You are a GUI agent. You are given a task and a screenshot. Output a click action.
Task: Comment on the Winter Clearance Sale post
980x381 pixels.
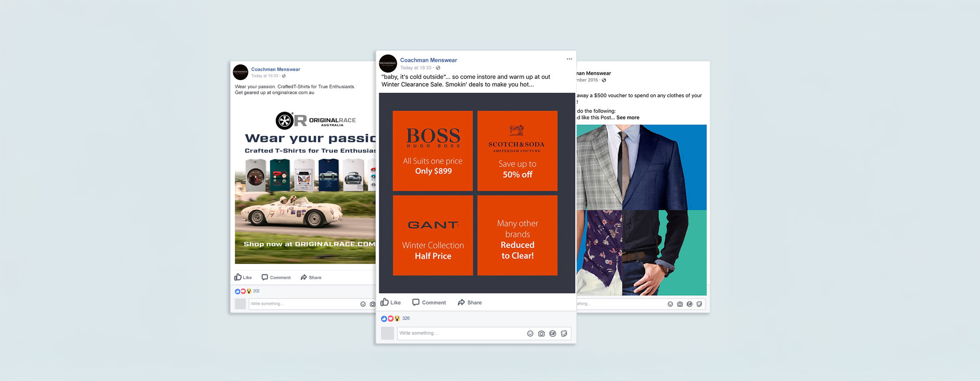(x=429, y=302)
